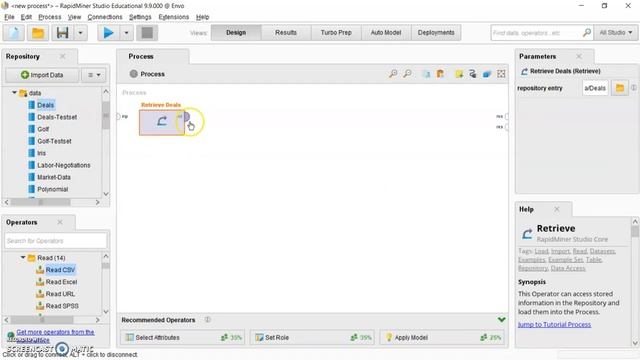Collapse Recommended Operators with green chevron
The image size is (640, 360).
(x=502, y=320)
